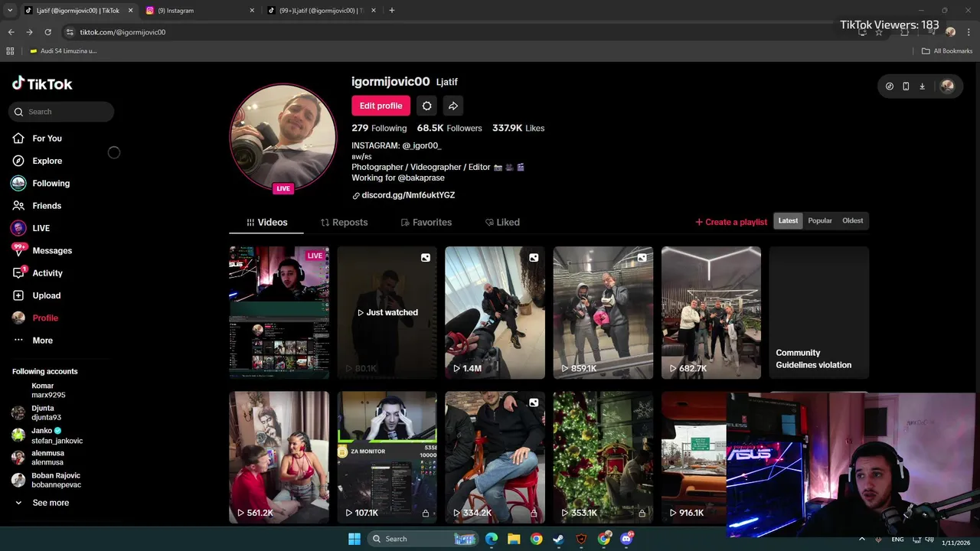Viewport: 980px width, 551px height.
Task: Go to the Following feed
Action: click(x=41, y=184)
